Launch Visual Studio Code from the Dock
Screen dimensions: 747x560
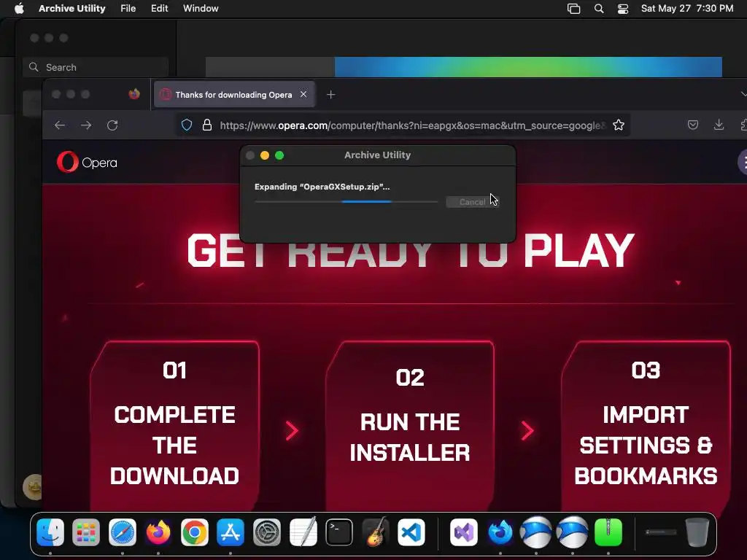coord(411,532)
